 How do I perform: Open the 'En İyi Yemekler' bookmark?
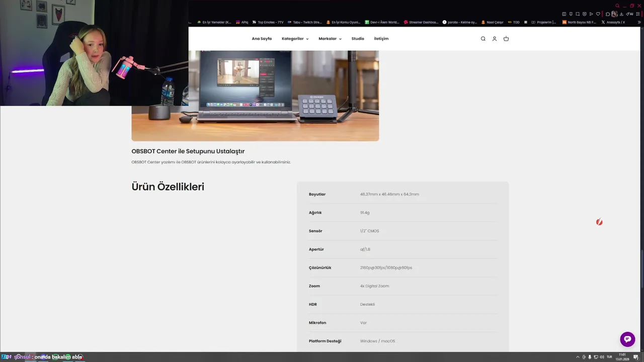point(214,22)
